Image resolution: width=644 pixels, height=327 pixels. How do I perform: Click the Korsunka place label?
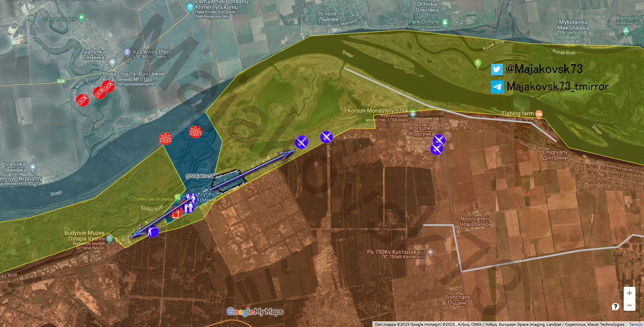pyautogui.click(x=422, y=131)
